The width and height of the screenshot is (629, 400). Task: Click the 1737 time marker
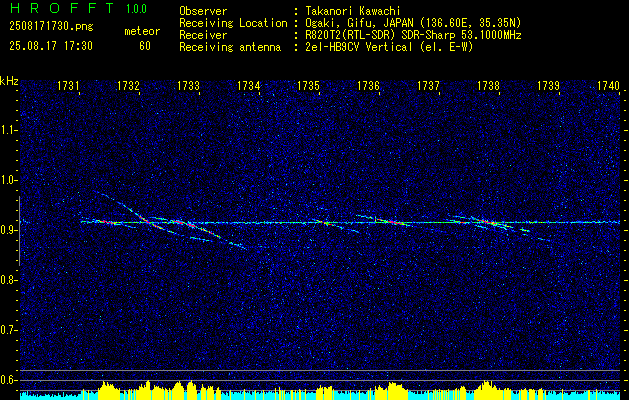(428, 86)
